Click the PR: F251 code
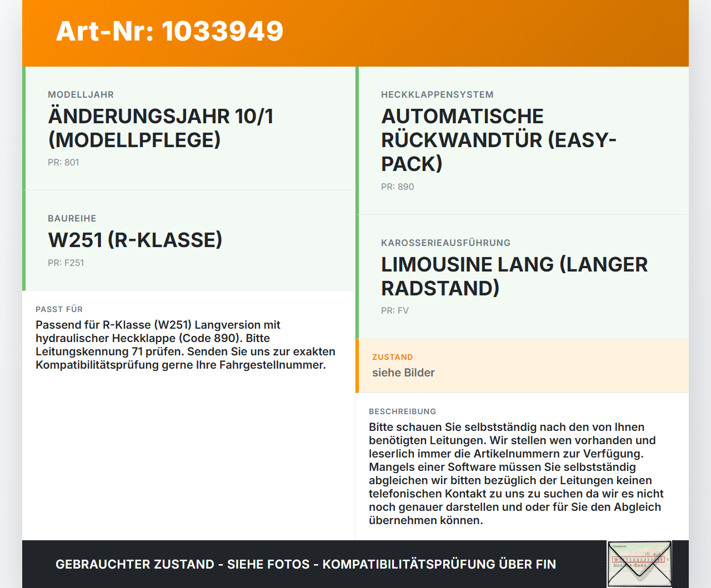 (x=66, y=263)
